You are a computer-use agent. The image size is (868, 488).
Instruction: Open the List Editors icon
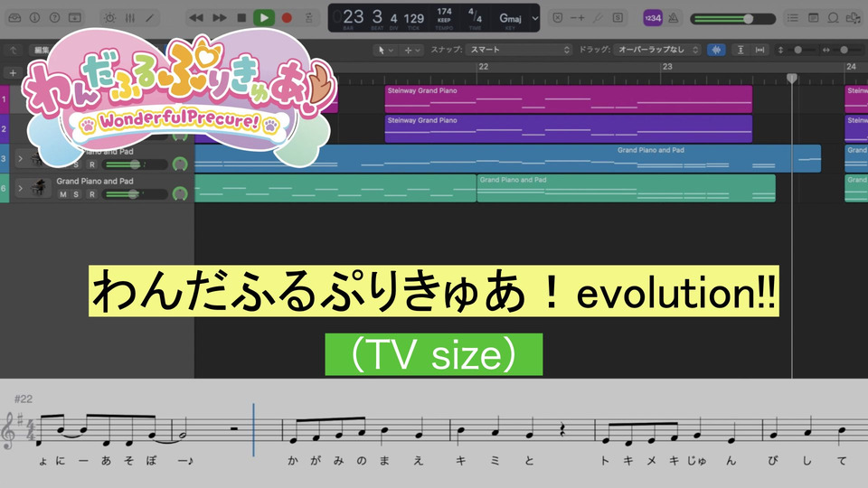click(793, 18)
